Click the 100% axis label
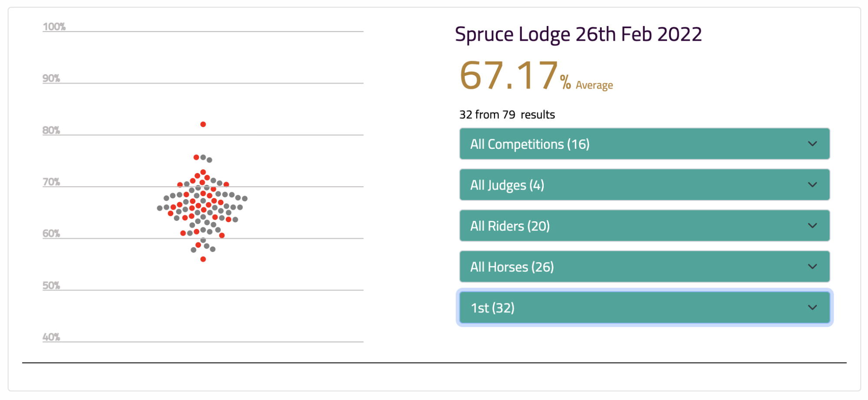 [x=54, y=27]
